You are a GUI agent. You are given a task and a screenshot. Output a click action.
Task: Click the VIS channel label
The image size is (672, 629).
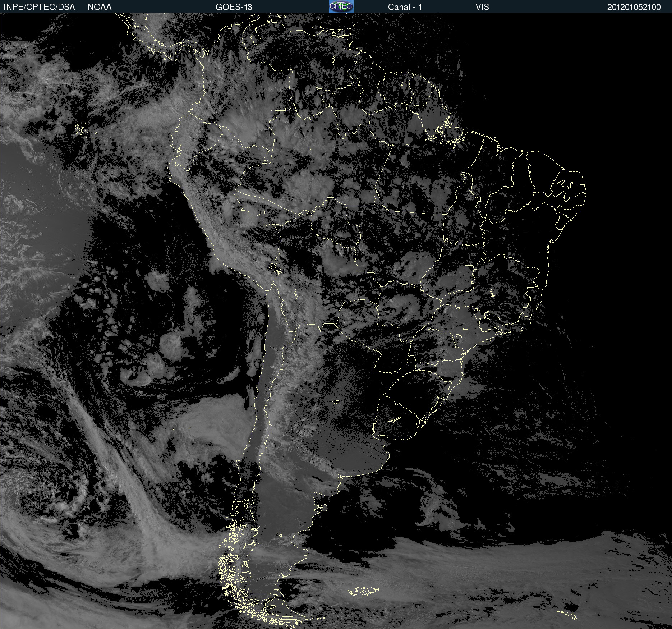482,7
